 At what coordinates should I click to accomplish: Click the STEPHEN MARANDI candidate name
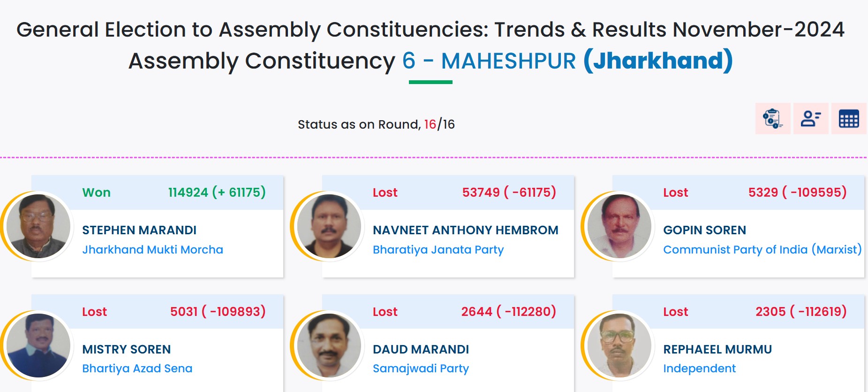pos(139,230)
